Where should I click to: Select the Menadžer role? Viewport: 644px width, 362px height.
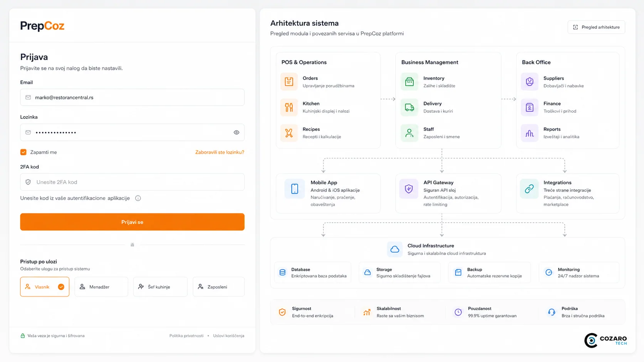point(101,287)
